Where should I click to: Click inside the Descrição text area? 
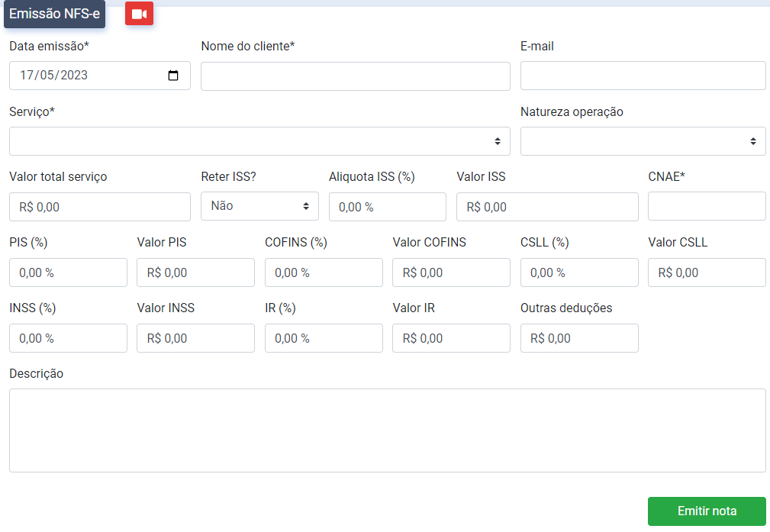click(387, 430)
